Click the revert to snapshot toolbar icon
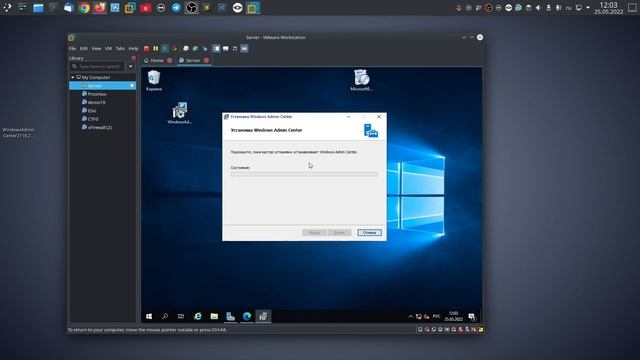The width and height of the screenshot is (640, 360). coord(195,49)
